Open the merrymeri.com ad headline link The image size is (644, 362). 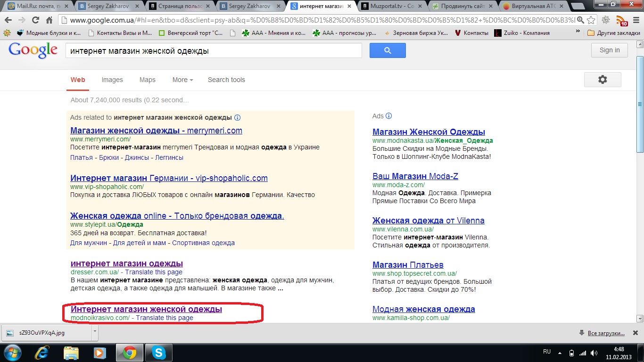[x=156, y=131]
